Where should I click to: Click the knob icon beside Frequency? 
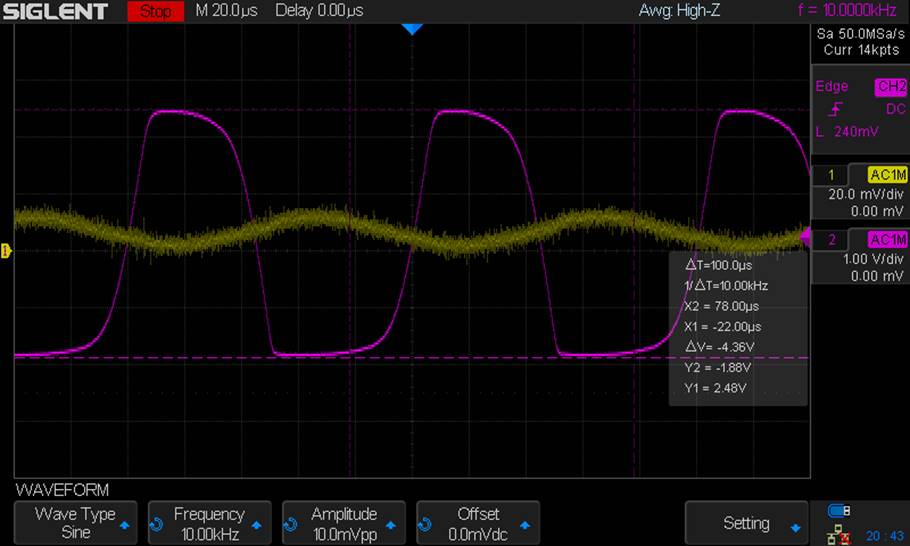[156, 525]
